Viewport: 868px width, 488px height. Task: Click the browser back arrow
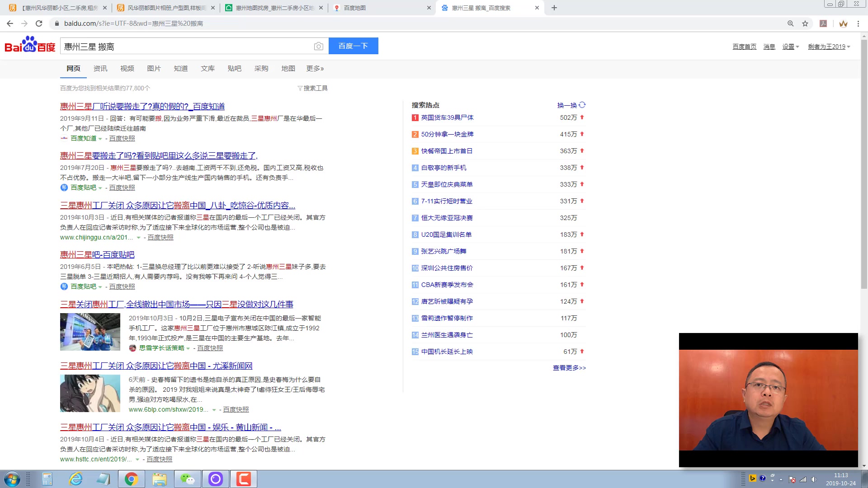pos(10,23)
